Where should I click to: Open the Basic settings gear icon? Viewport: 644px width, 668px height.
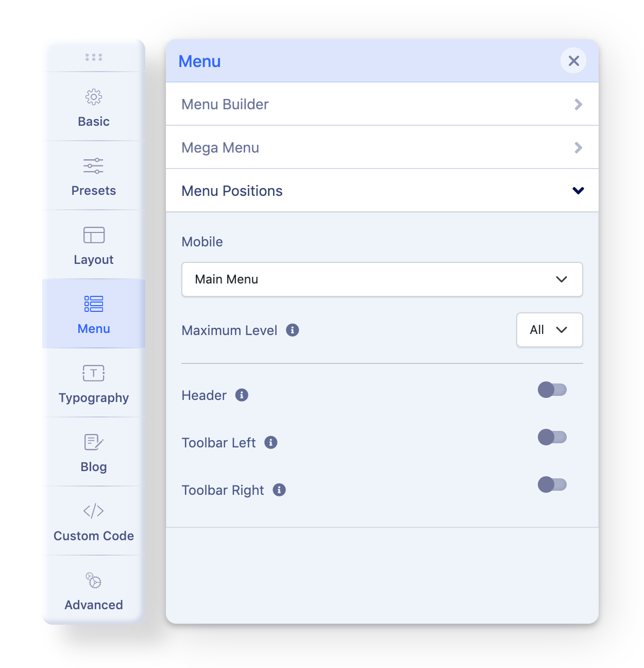pos(94,97)
